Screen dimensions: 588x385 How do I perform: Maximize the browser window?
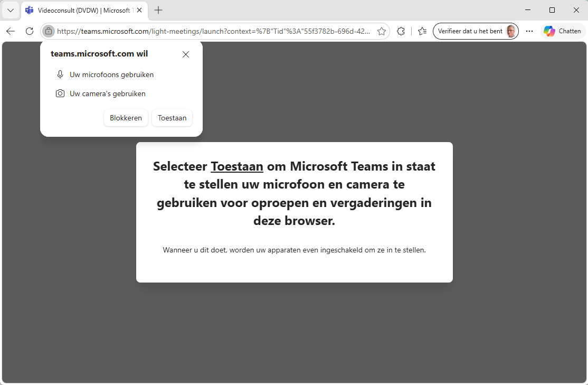pyautogui.click(x=552, y=10)
